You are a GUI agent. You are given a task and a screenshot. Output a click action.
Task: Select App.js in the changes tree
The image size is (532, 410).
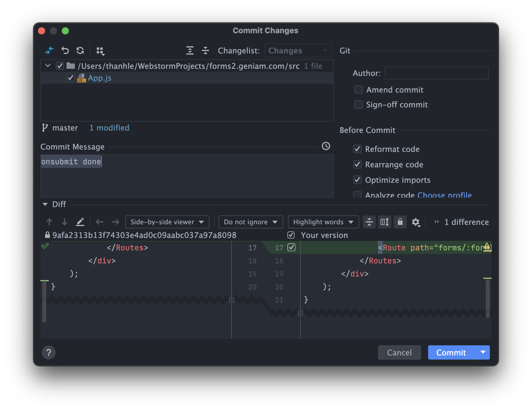pos(99,78)
